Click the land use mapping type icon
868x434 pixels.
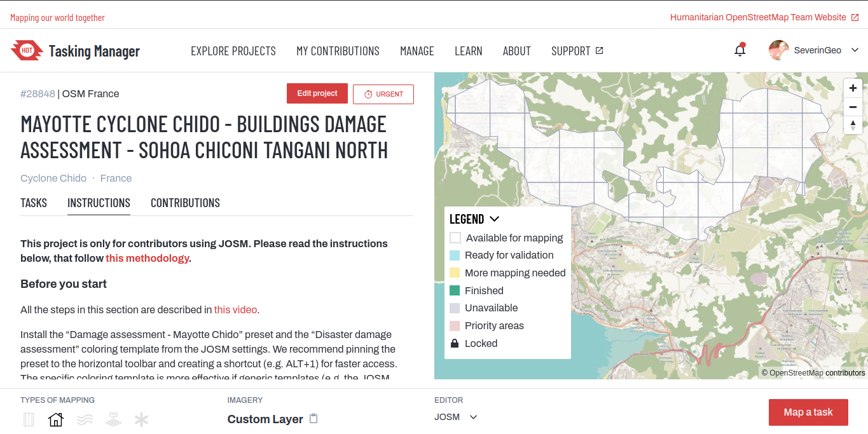click(x=113, y=419)
